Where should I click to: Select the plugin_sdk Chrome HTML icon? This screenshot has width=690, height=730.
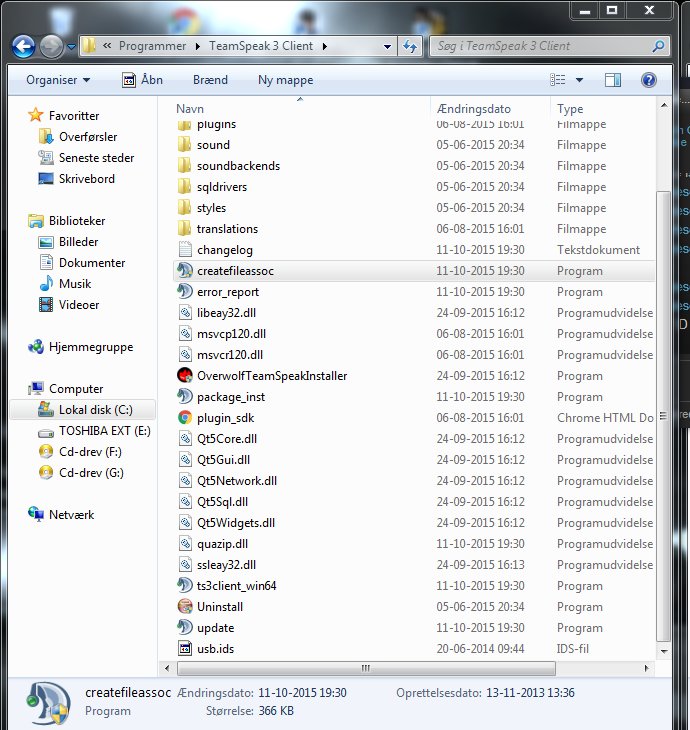(x=185, y=418)
